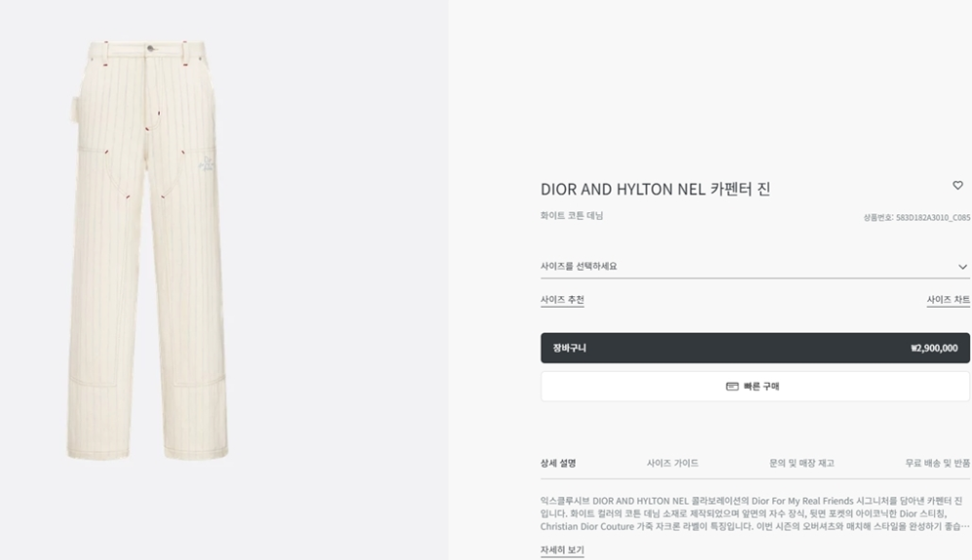Click the 화이트 코튼 데님 subtitle text
This screenshot has width=972, height=560.
572,216
